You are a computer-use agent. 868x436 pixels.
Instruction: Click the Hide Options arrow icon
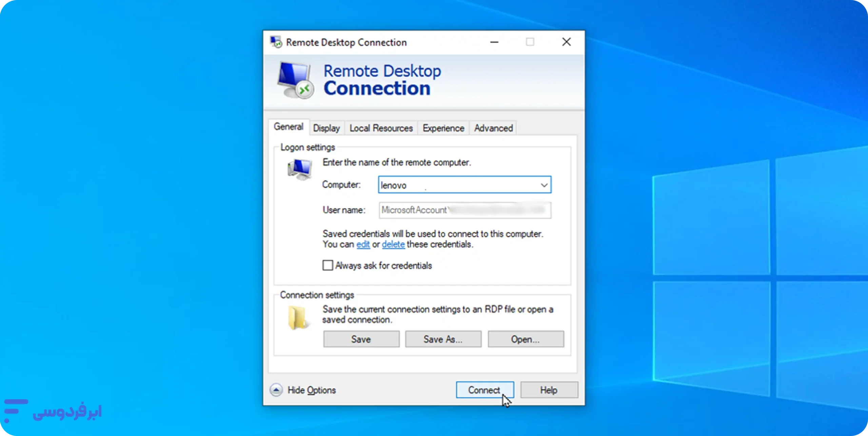click(x=276, y=390)
